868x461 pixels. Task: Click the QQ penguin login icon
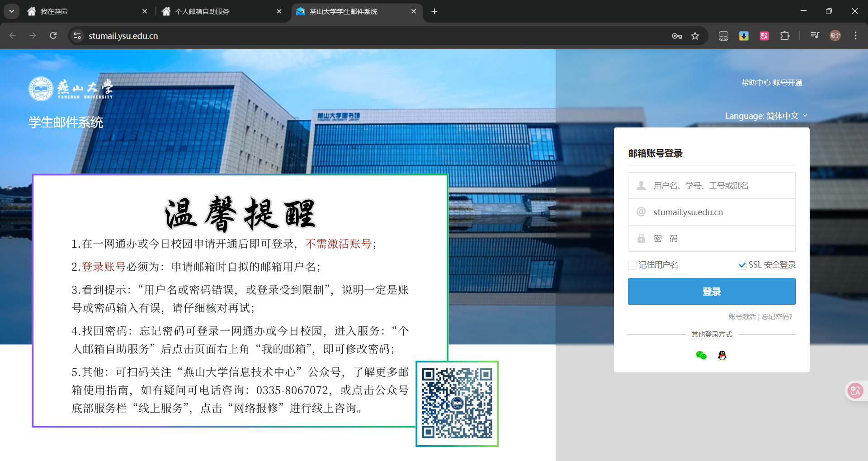coord(722,356)
